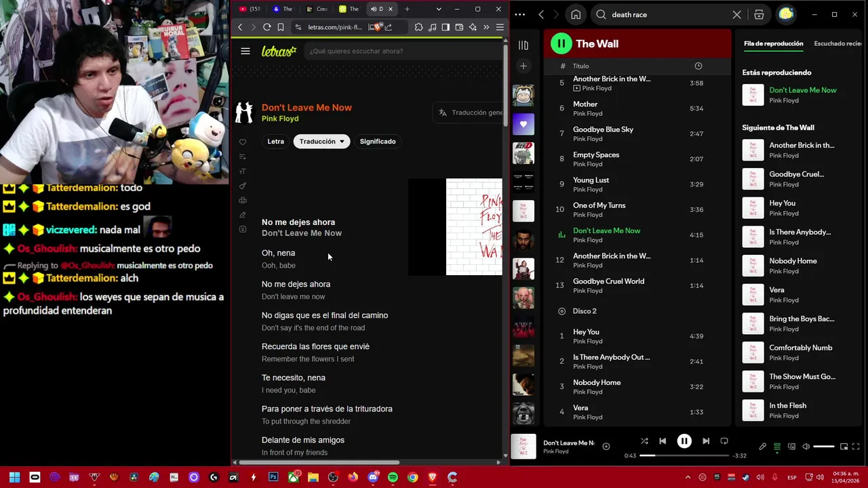Mute Spotify volume speaker icon
Viewport: 868px width, 488px height.
tap(806, 447)
